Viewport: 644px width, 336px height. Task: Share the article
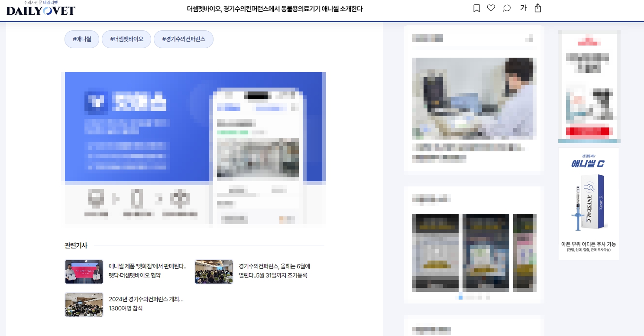point(538,8)
